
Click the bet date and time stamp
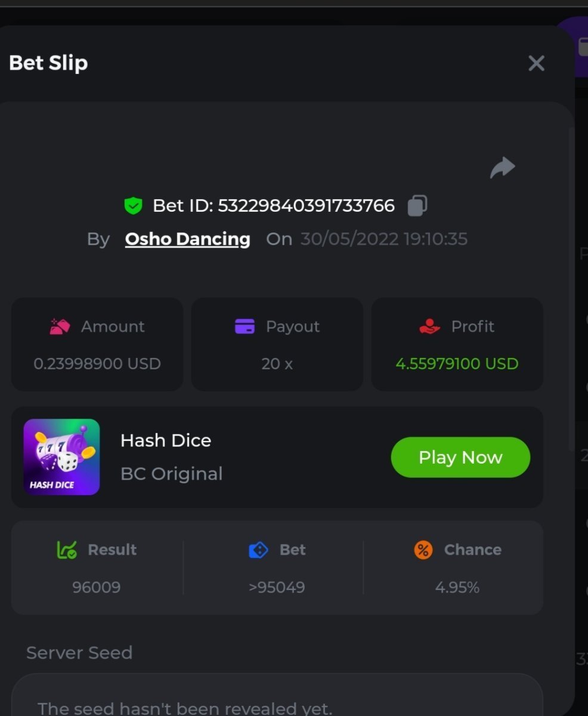pos(384,239)
